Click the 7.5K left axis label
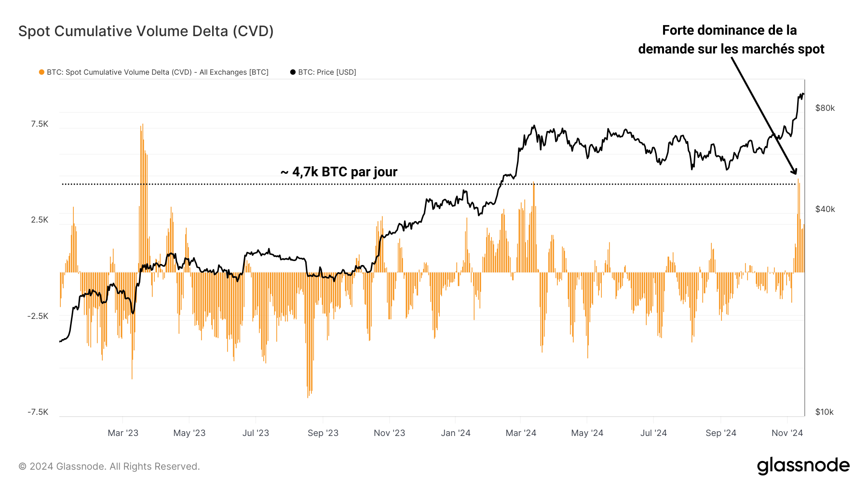 40,124
